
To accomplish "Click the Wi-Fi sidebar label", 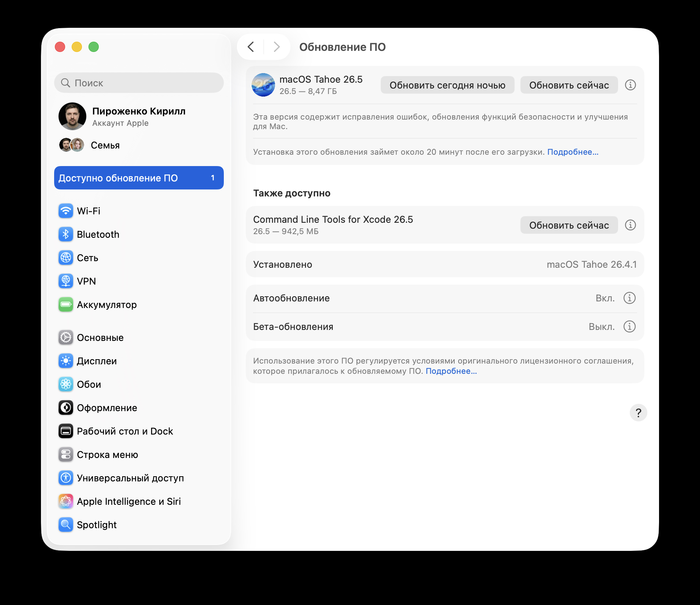I will (x=89, y=211).
